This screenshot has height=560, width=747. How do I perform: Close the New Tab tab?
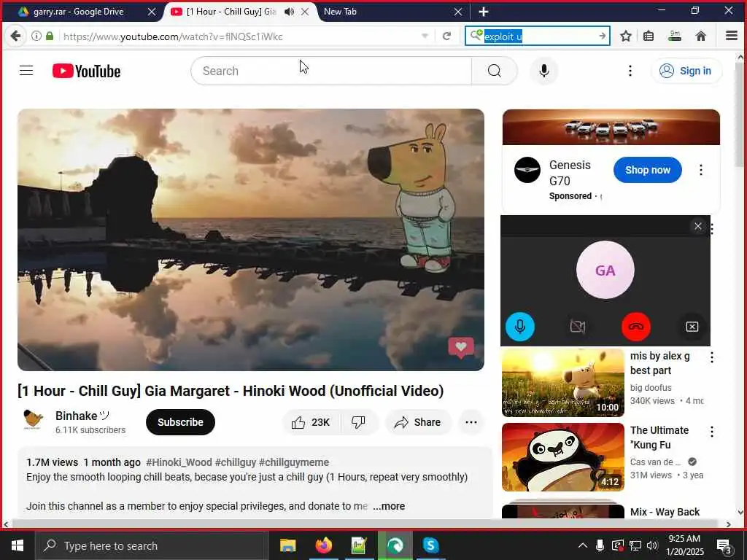[x=458, y=12]
